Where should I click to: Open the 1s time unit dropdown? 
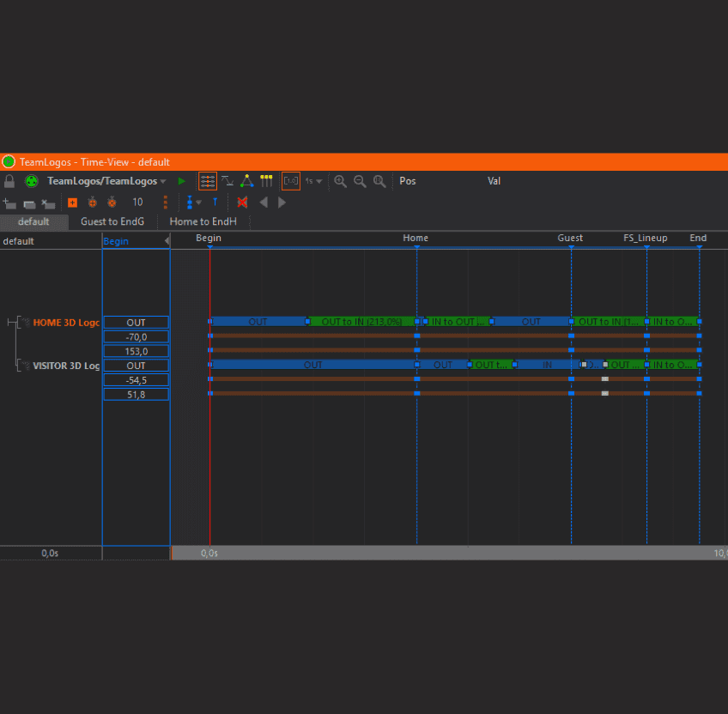(314, 181)
